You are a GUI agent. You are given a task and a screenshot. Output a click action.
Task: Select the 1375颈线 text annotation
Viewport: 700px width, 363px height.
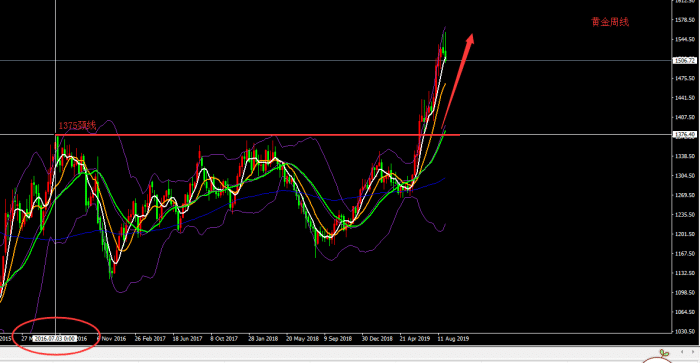(x=77, y=125)
